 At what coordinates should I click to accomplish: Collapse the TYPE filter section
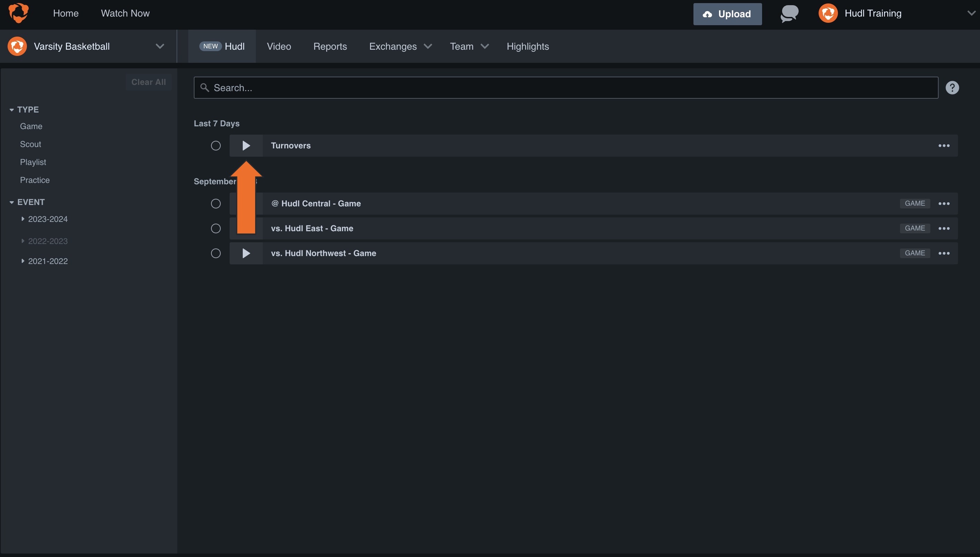(x=11, y=109)
